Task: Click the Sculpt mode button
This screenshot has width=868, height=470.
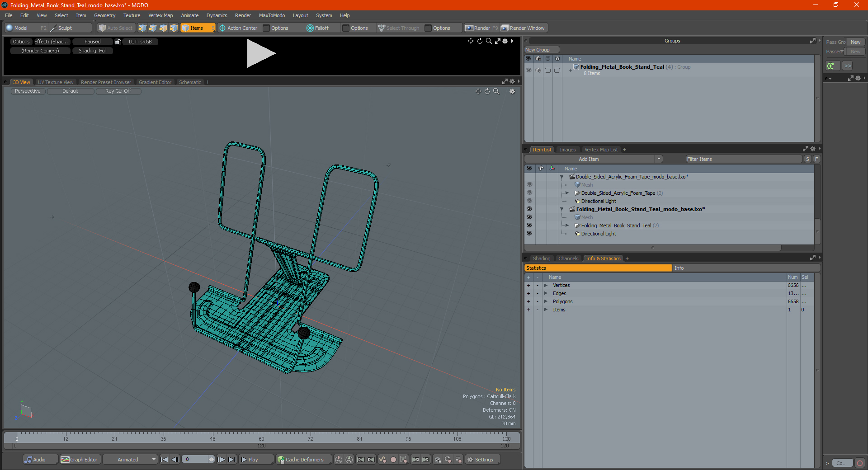Action: 70,28
